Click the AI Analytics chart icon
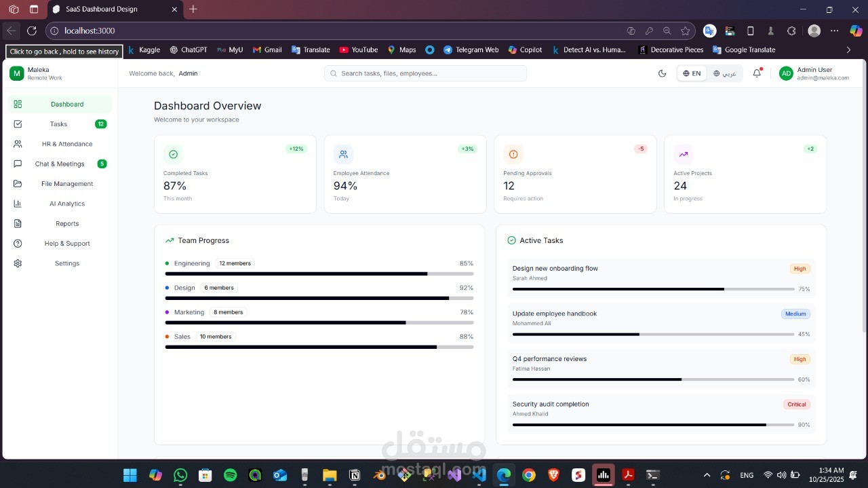 click(x=18, y=204)
